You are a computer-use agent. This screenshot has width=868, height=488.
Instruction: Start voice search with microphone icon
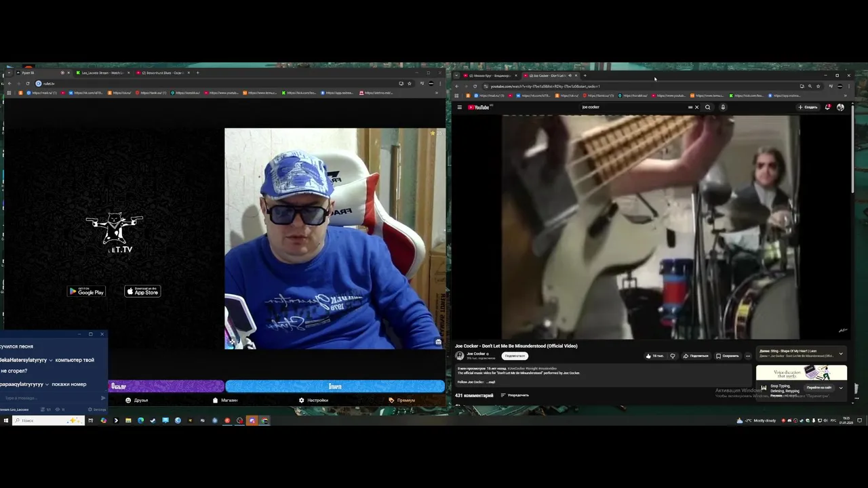click(723, 107)
